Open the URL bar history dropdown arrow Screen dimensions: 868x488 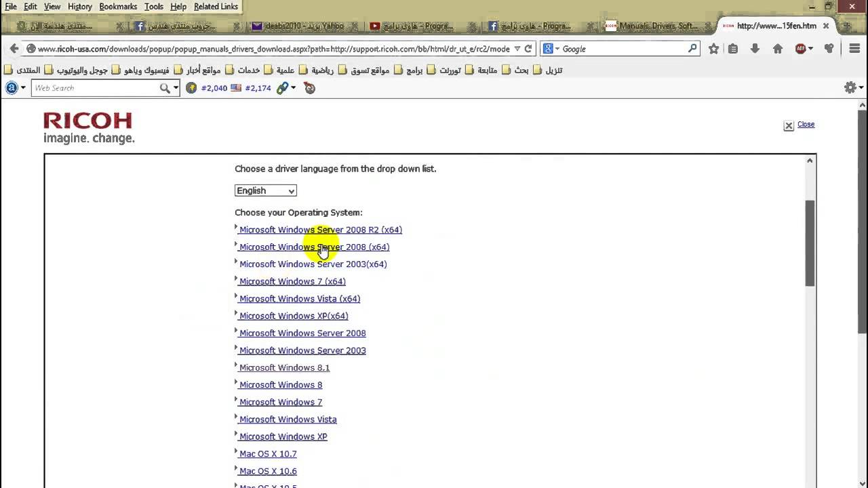[517, 49]
